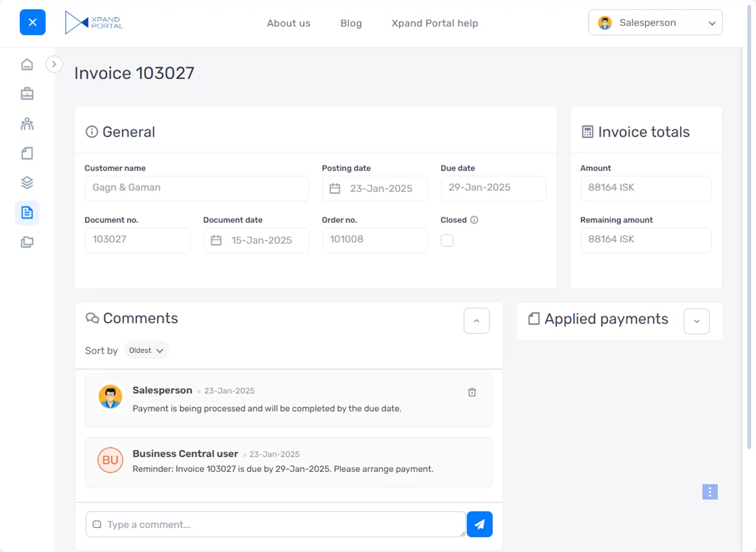Screen dimensions: 756x552
Task: Open the briefcase icon in sidebar
Action: [27, 94]
